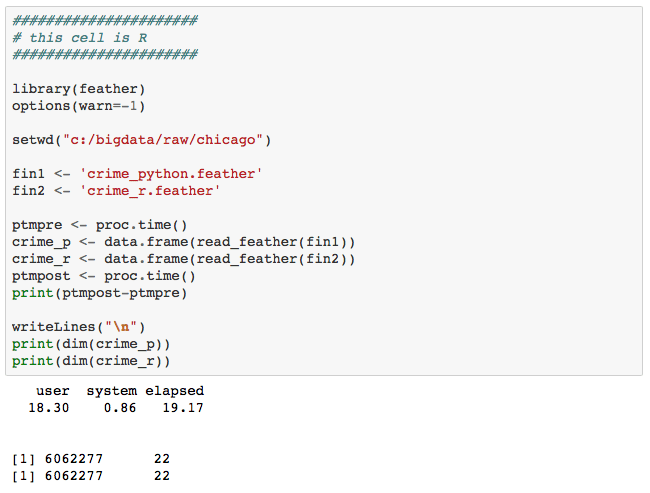Click the elapsed time value 19.17
The height and width of the screenshot is (493, 650).
(x=183, y=408)
